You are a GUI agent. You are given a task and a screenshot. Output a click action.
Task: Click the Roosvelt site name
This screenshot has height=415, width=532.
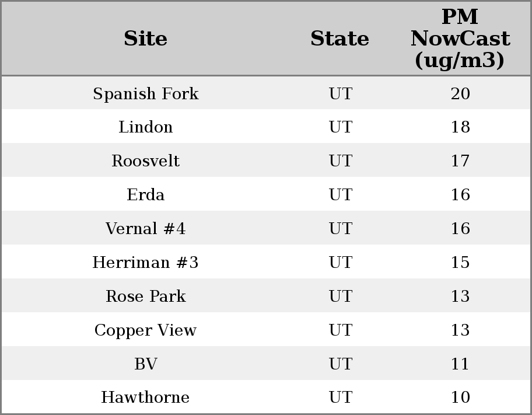[x=145, y=161]
